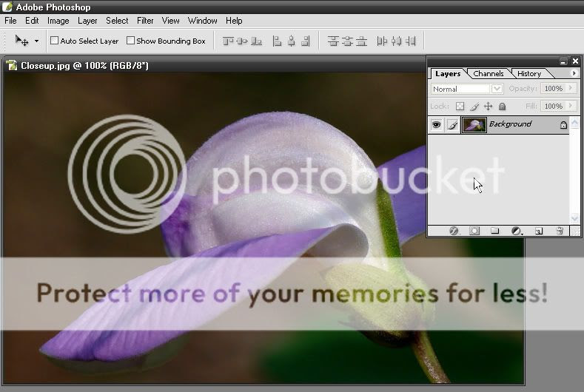Click the Align Vertical Centers icon
The height and width of the screenshot is (392, 584).
[242, 41]
